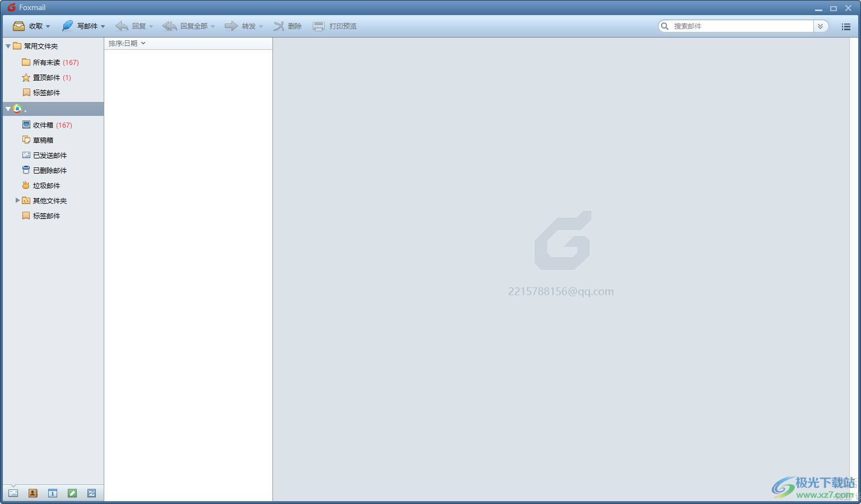Viewport: 861px width, 504px height.
Task: Click the 草稿箱 drafts icon
Action: 26,139
